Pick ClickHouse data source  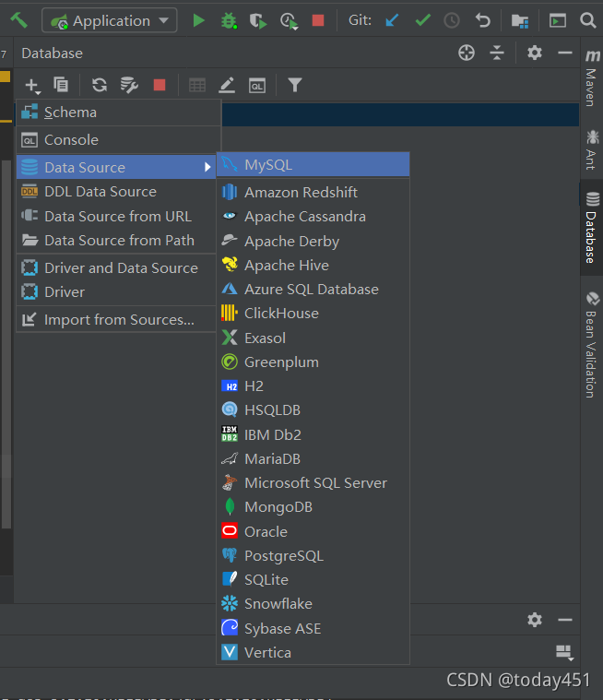[313, 314]
